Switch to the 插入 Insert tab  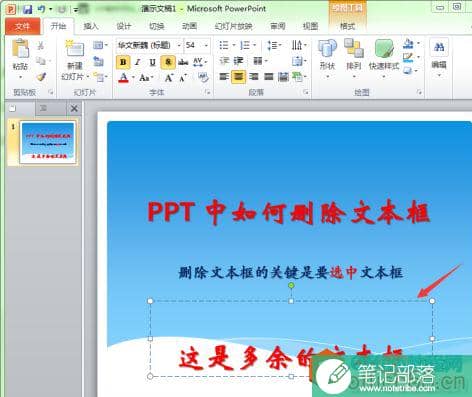pyautogui.click(x=91, y=26)
